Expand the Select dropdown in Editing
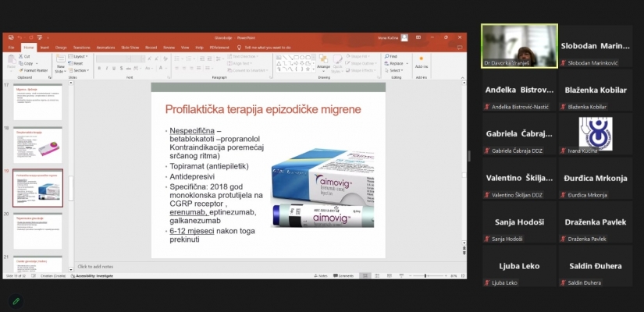This screenshot has width=644, height=312. point(393,70)
